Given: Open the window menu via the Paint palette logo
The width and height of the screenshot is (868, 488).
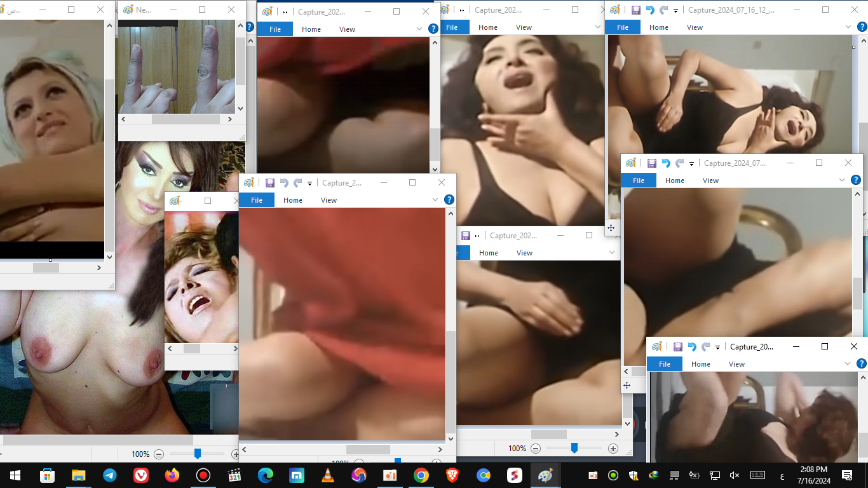Looking at the screenshot, I should point(249,182).
